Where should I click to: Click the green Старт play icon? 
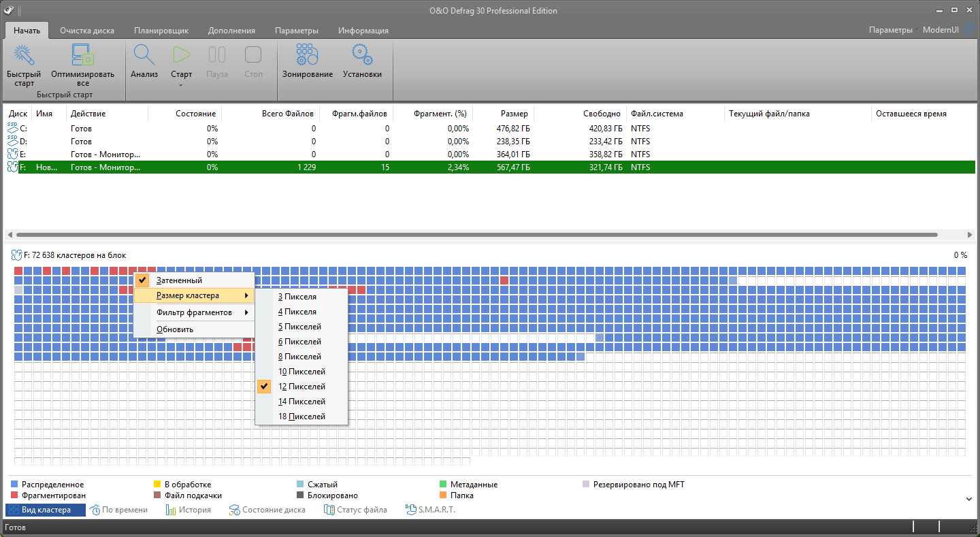tap(181, 55)
